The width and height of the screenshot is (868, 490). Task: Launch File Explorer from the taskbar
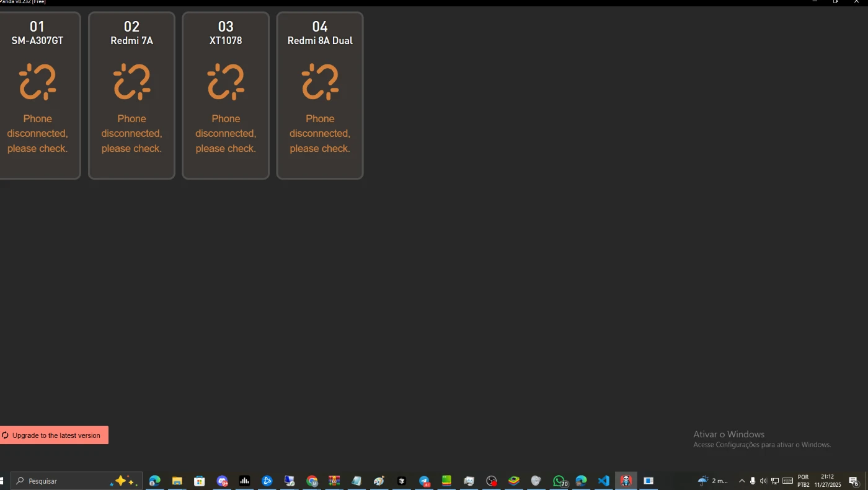[177, 481]
